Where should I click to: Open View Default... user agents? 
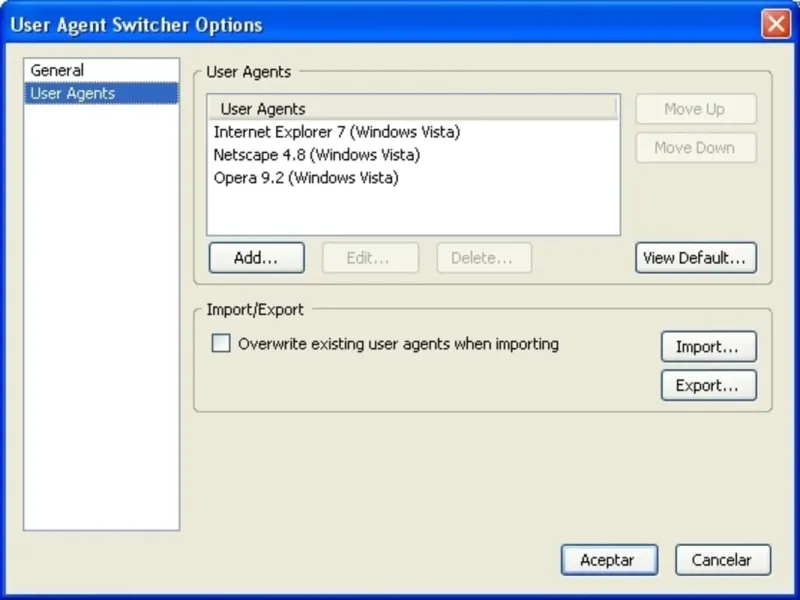click(x=695, y=258)
